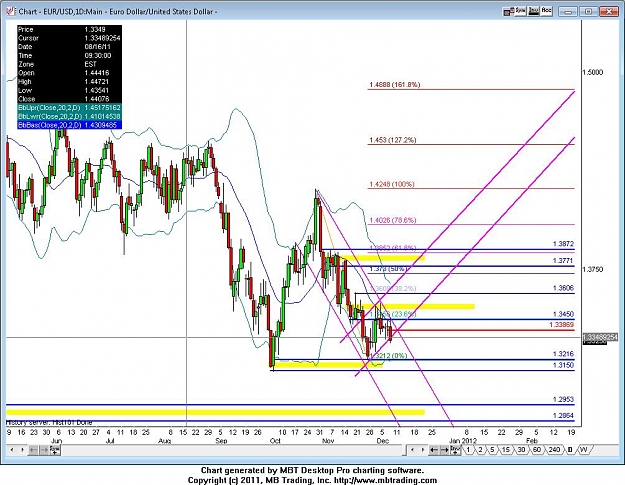
Task: Click the 1.5000 price axis value
Action: (593, 72)
